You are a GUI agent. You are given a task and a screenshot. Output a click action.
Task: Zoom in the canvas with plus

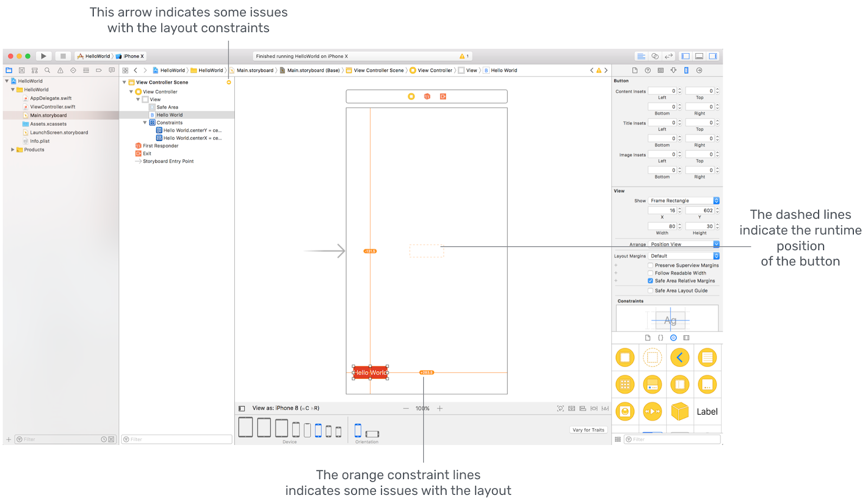tap(440, 408)
